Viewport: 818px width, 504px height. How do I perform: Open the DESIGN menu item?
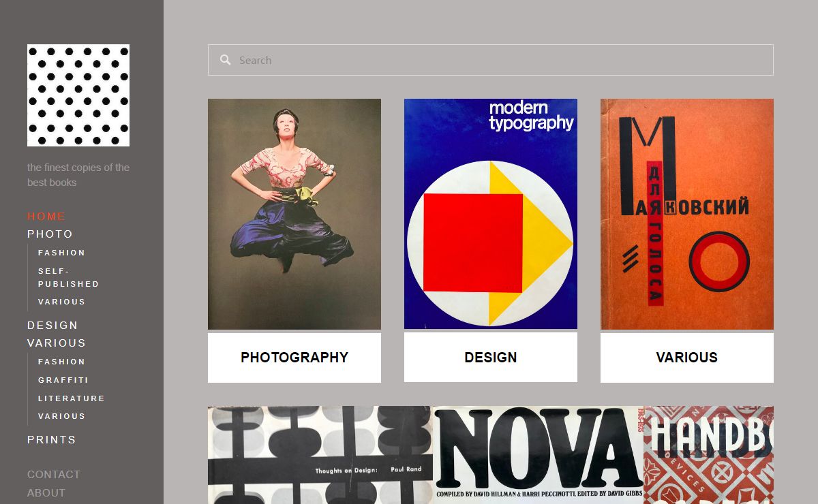[52, 326]
